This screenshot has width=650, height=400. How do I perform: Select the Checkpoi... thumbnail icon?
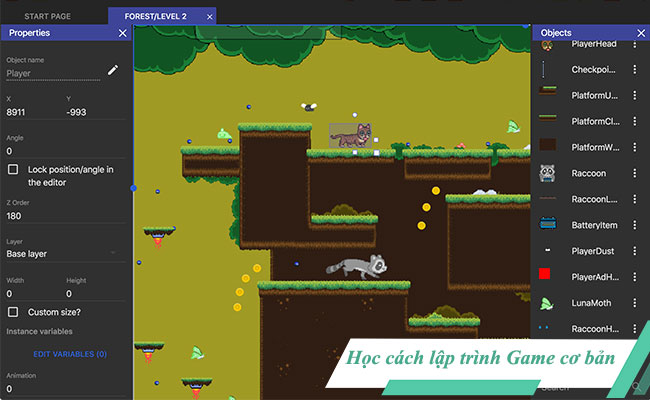tap(543, 69)
